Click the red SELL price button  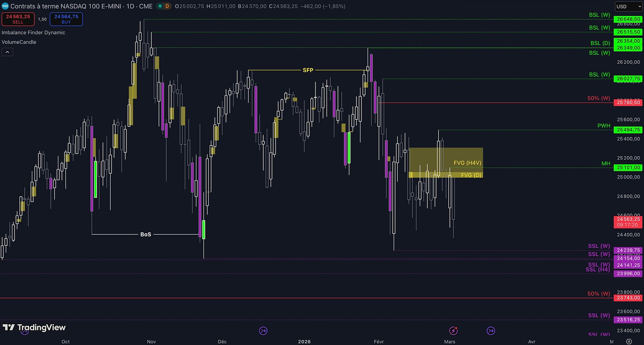point(18,19)
